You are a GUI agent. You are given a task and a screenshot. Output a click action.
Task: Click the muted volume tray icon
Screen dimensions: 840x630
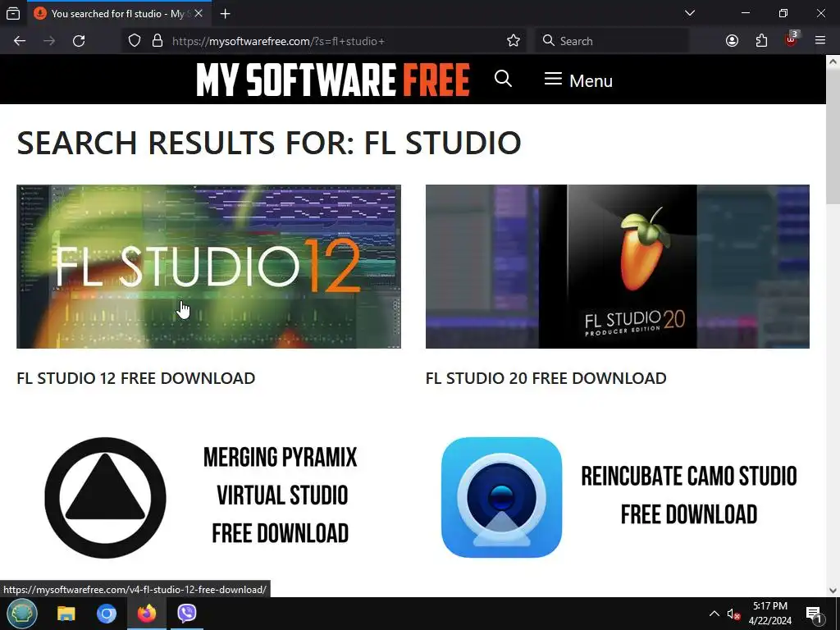pyautogui.click(x=733, y=614)
